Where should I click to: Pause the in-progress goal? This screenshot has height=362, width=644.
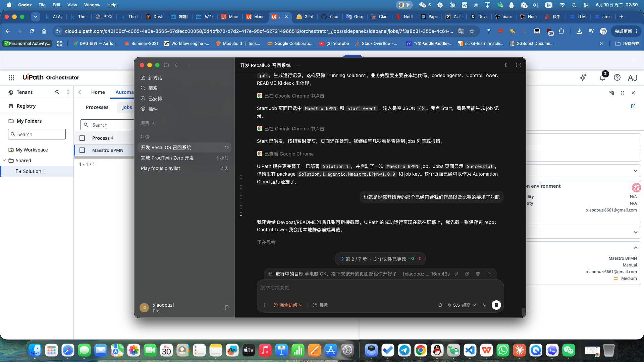click(x=467, y=274)
